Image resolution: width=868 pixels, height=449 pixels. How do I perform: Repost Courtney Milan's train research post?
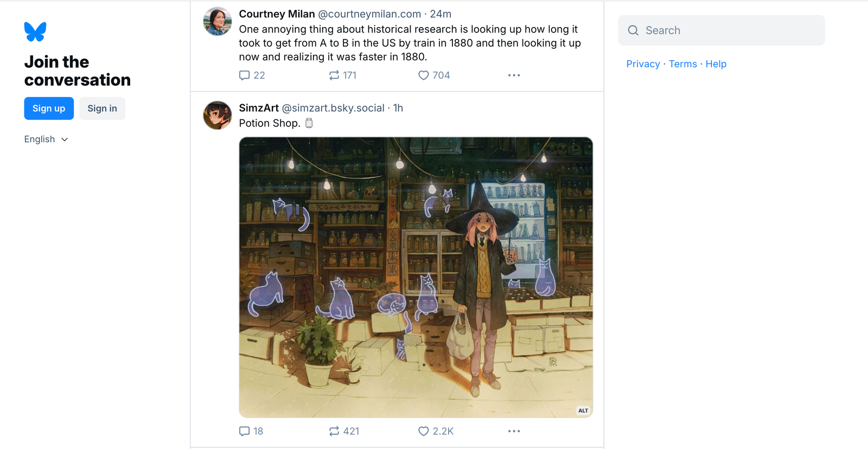334,75
